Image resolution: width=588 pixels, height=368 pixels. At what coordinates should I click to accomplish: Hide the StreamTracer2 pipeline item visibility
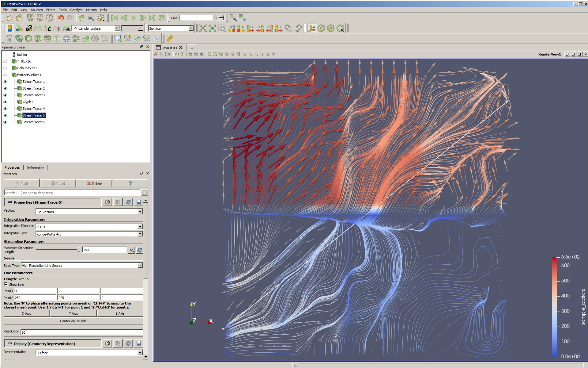(x=5, y=88)
